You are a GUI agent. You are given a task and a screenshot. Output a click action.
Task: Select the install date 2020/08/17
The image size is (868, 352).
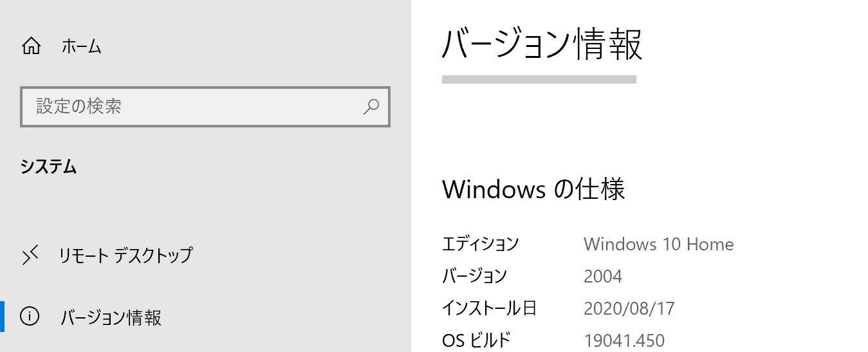(629, 308)
